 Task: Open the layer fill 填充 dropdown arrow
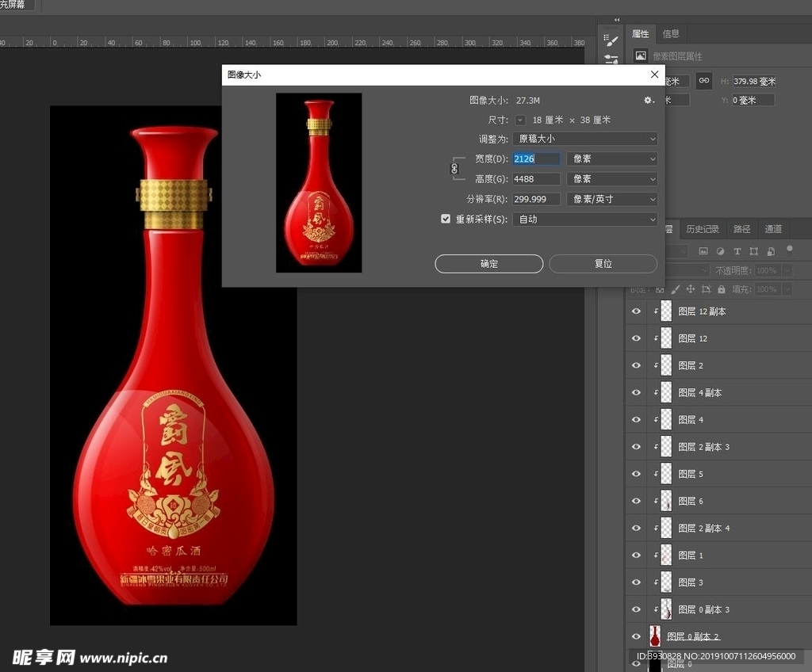787,289
